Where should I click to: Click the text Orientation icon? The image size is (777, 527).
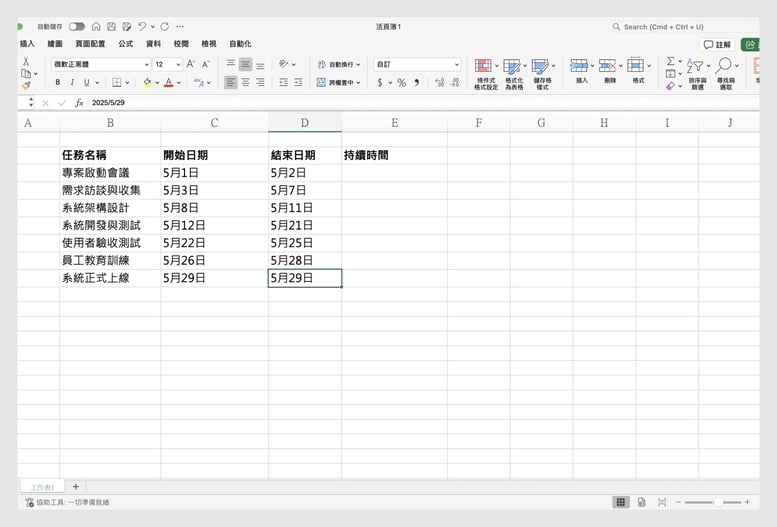click(x=284, y=64)
